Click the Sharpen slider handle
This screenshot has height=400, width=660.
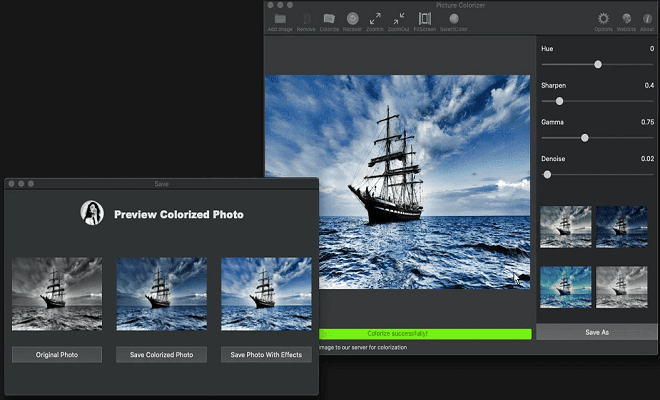[x=559, y=101]
